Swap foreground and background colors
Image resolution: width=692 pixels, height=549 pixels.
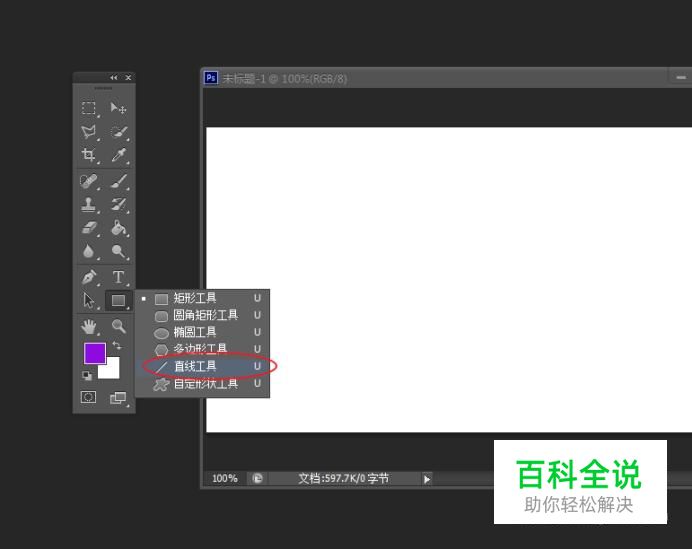point(117,346)
